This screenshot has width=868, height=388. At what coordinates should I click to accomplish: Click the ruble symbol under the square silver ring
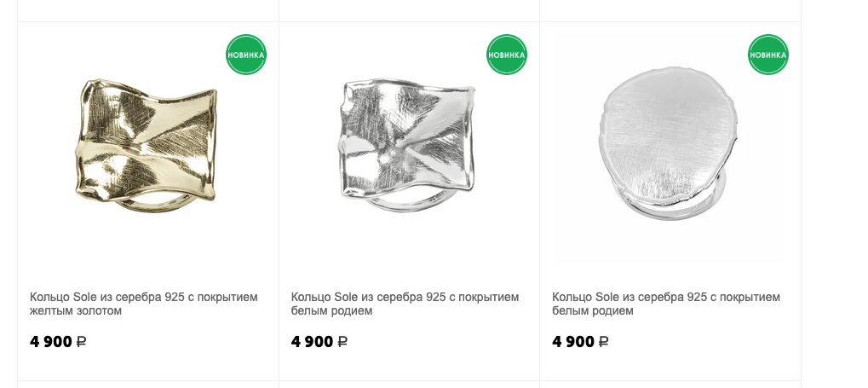click(342, 342)
